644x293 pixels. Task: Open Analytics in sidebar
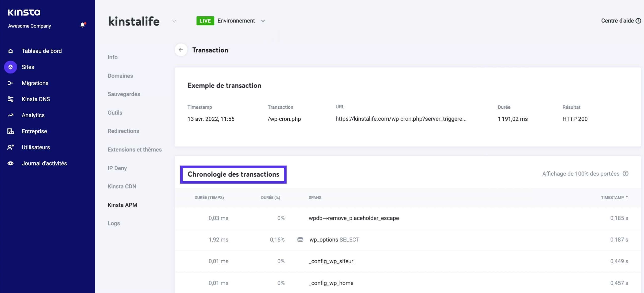[x=33, y=115]
